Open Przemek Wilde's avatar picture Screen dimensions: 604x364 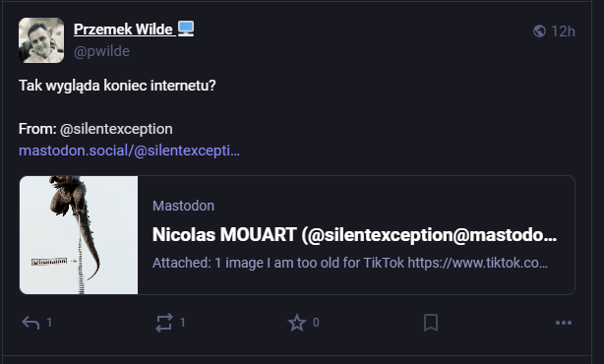point(41,40)
